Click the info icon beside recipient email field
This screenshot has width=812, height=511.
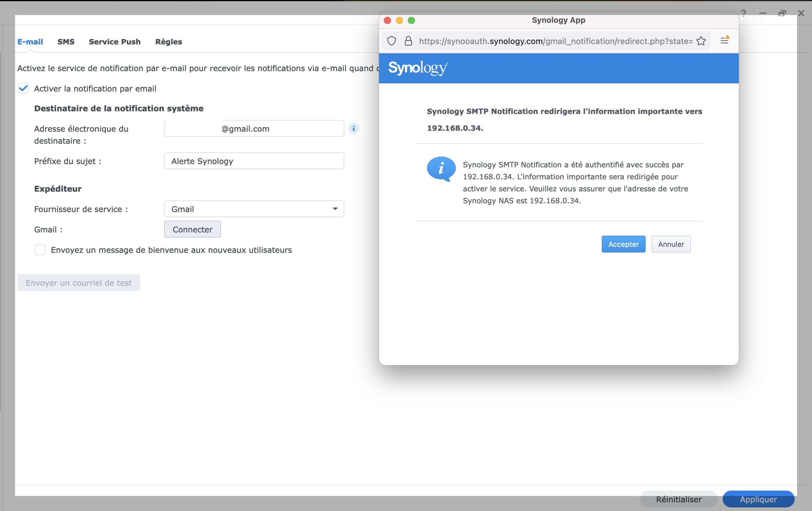click(x=354, y=129)
